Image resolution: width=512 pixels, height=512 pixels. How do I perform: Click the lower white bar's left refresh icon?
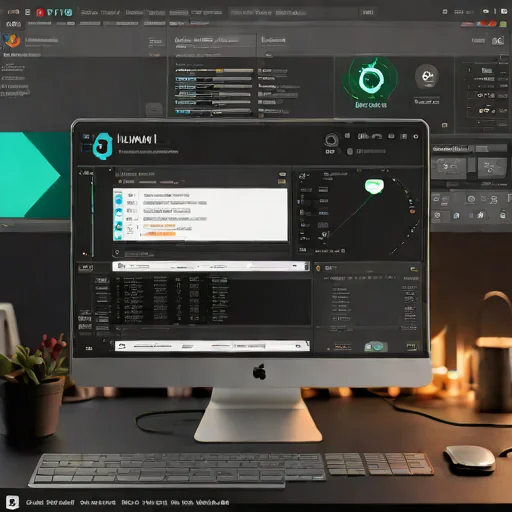tap(122, 346)
